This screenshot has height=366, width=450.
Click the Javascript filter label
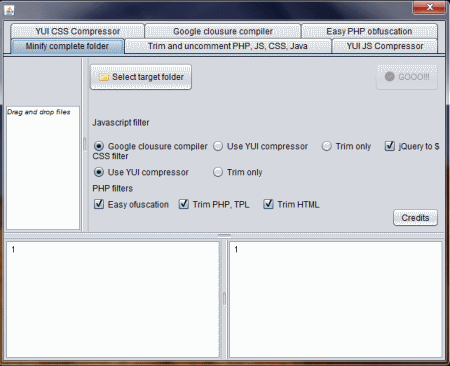pos(121,123)
